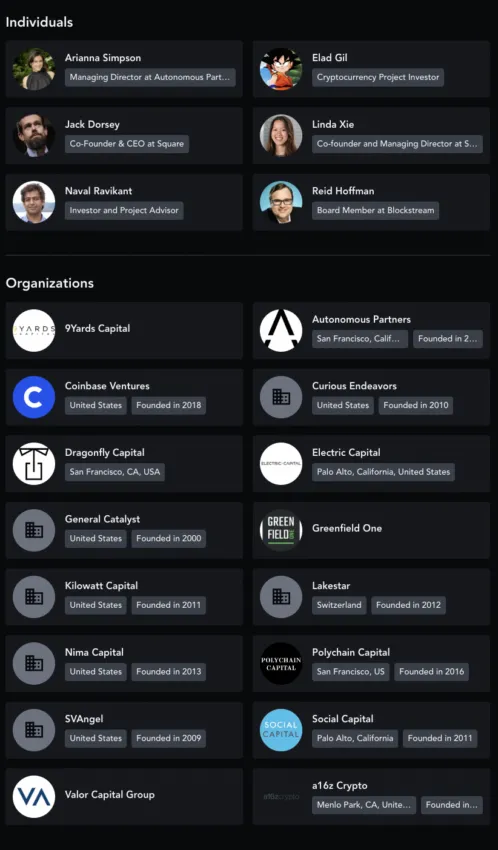
Task: Click the Naval Ravikant name link
Action: (x=99, y=191)
